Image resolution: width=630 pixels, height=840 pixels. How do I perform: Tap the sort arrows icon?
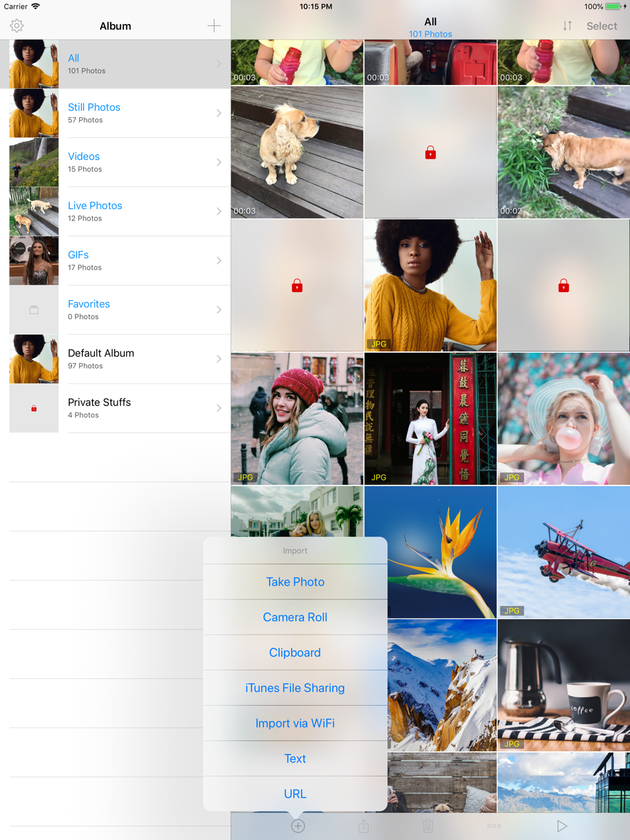coord(568,26)
